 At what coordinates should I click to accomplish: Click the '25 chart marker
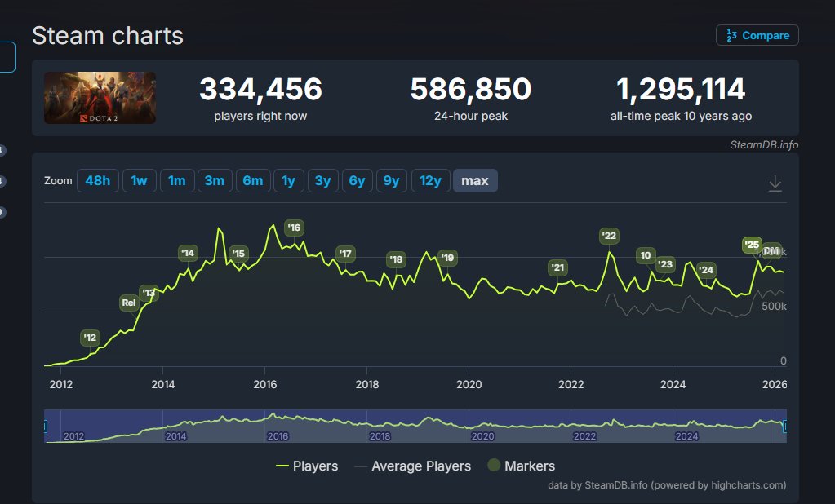pyautogui.click(x=752, y=245)
